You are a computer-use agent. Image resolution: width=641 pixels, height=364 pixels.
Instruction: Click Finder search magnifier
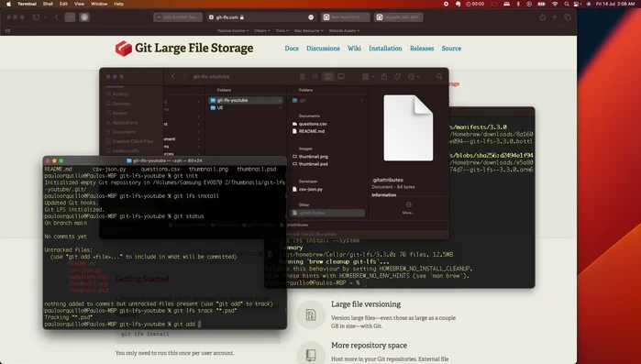click(439, 76)
